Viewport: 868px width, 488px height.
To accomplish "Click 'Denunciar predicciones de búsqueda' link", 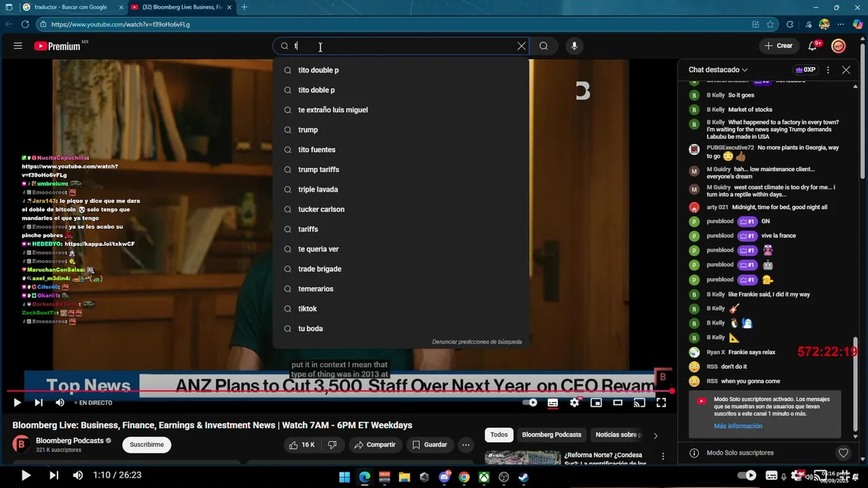I will point(477,342).
